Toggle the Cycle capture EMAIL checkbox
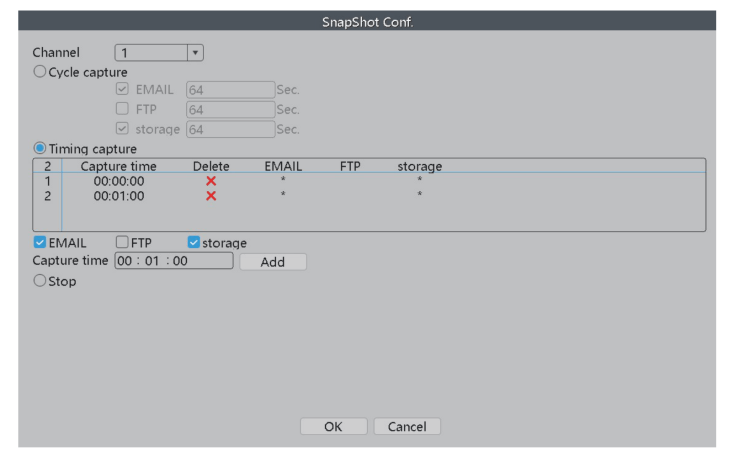The width and height of the screenshot is (750, 467). [122, 90]
